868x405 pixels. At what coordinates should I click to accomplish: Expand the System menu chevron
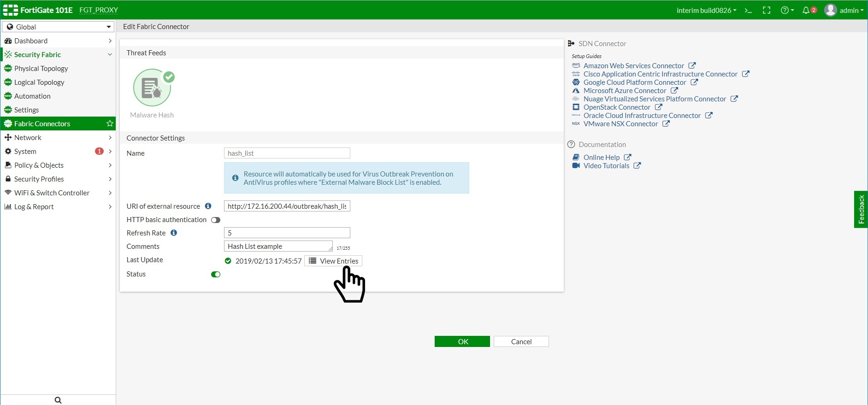[x=110, y=151]
